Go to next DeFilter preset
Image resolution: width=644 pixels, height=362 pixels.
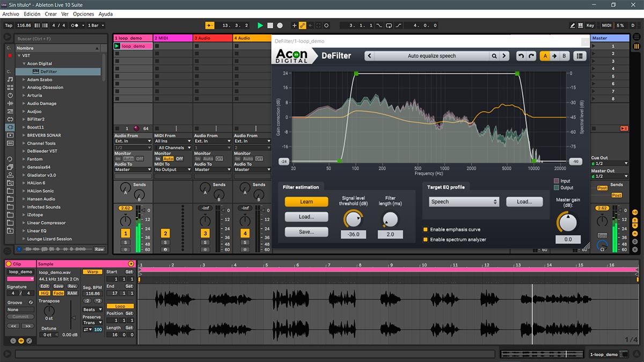click(504, 56)
